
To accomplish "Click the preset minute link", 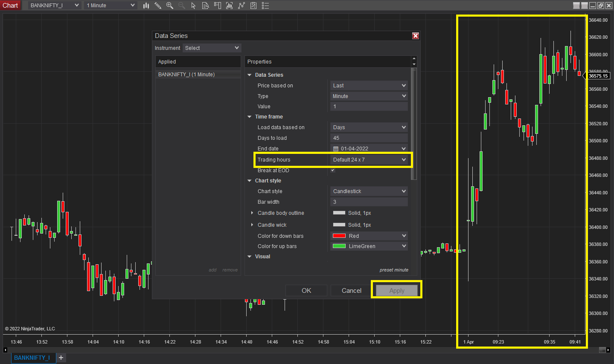I will point(394,270).
